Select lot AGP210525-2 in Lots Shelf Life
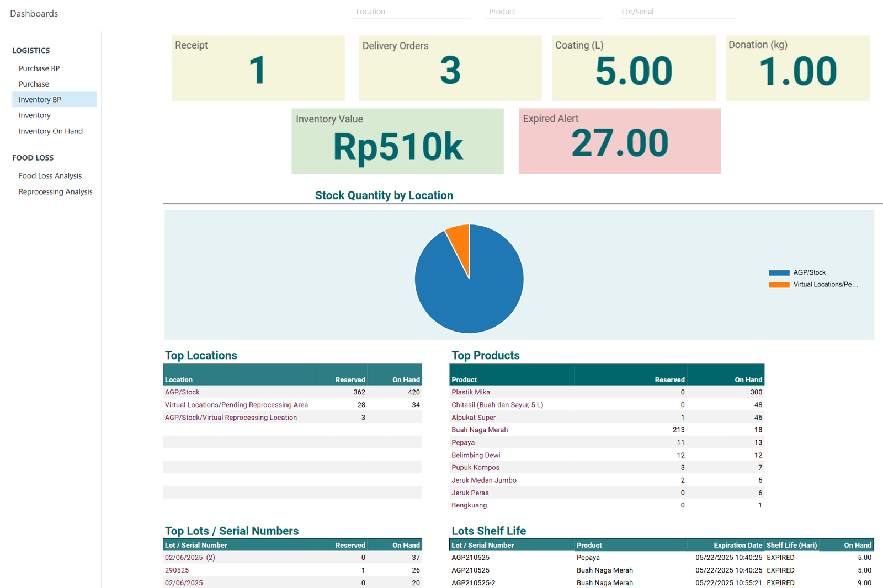The image size is (883, 588). [474, 583]
